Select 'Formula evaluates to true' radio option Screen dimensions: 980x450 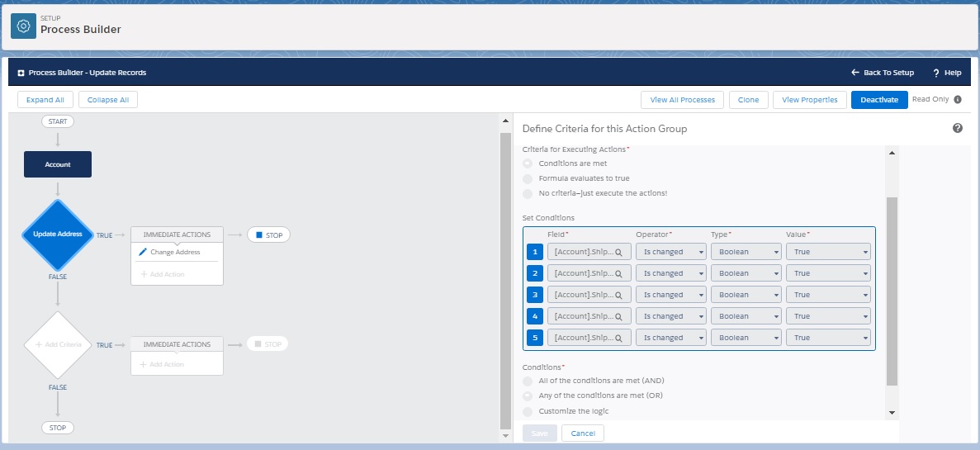528,178
